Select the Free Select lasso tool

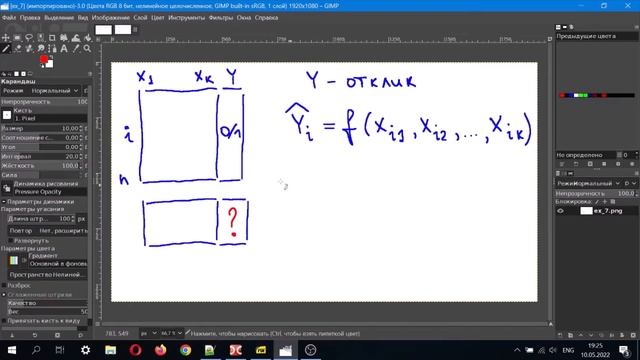[29, 38]
